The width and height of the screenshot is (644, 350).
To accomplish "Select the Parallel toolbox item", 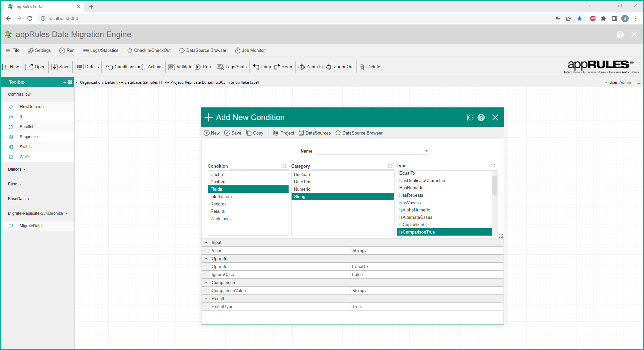I will 37,127.
